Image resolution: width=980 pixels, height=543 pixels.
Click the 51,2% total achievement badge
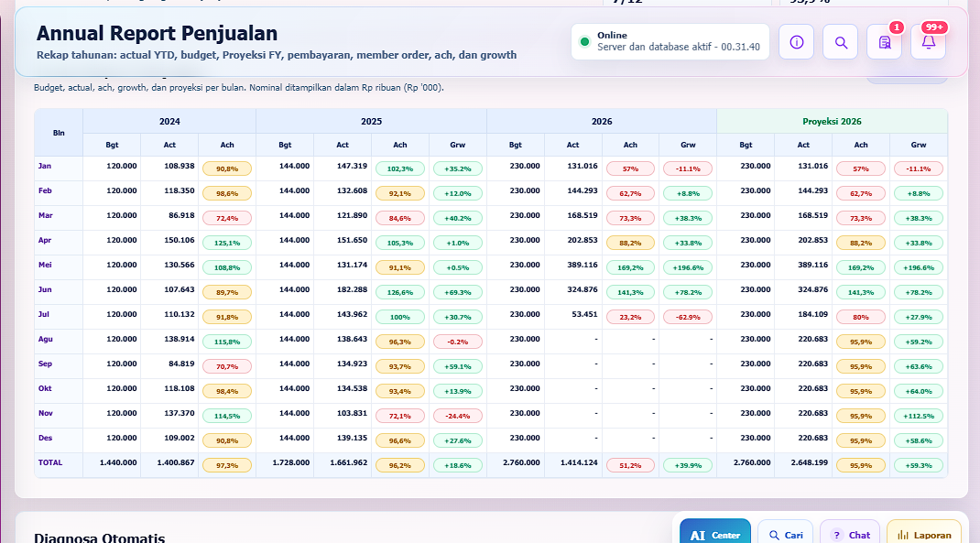click(630, 465)
